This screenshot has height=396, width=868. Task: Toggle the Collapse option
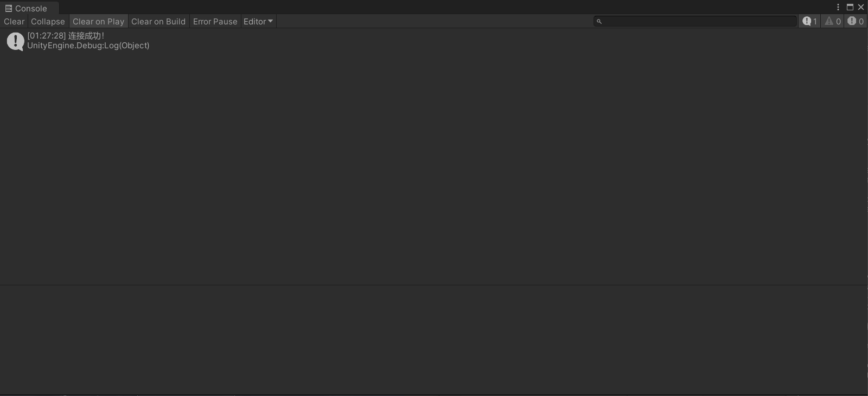point(48,22)
